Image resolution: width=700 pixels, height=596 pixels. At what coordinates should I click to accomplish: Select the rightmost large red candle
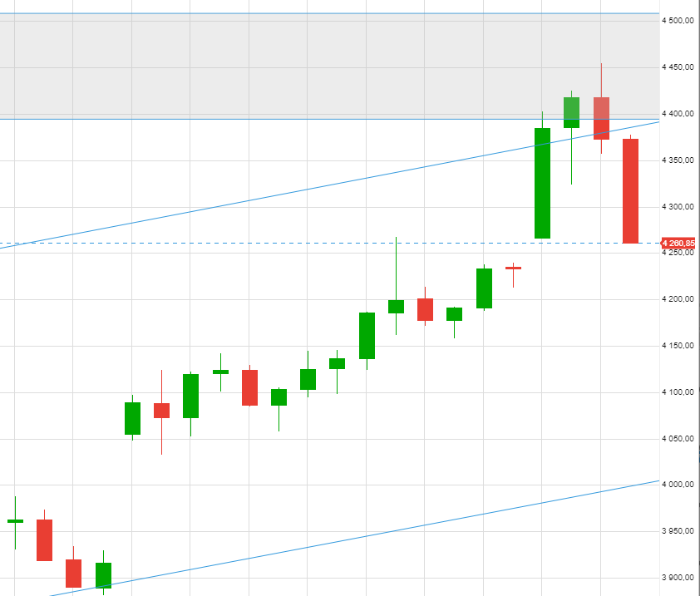tap(630, 191)
